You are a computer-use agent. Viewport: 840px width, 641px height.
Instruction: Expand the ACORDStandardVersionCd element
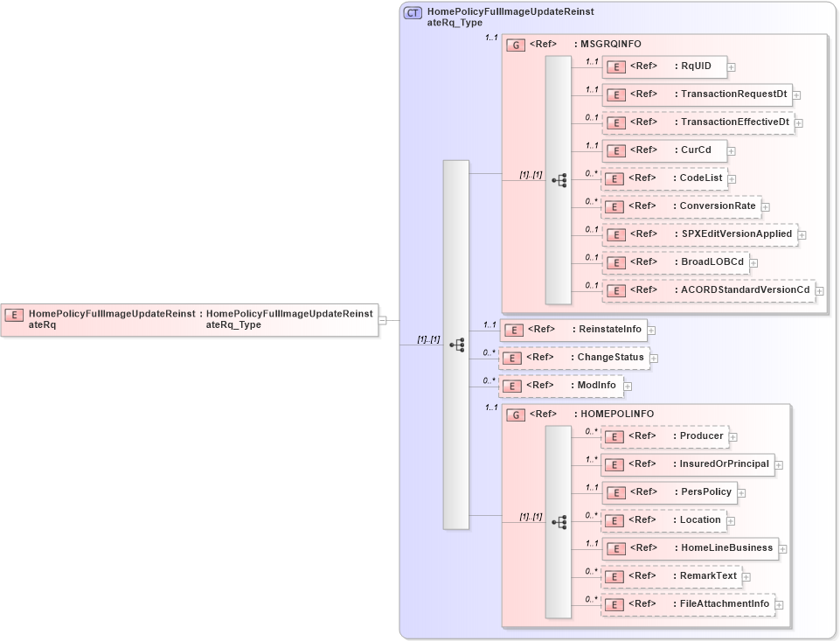tap(817, 289)
